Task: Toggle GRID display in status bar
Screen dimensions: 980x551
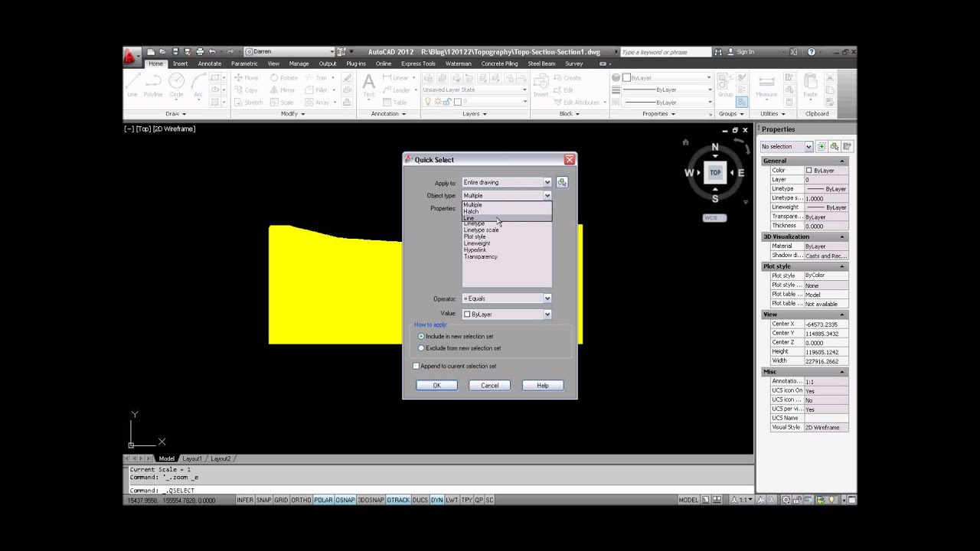Action: [x=281, y=500]
